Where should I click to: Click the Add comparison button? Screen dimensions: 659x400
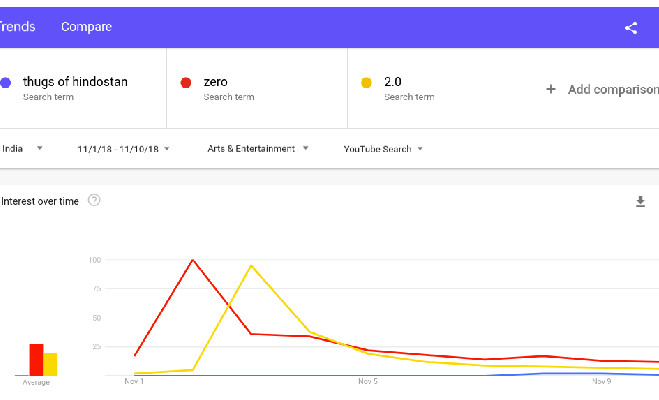[x=610, y=89]
